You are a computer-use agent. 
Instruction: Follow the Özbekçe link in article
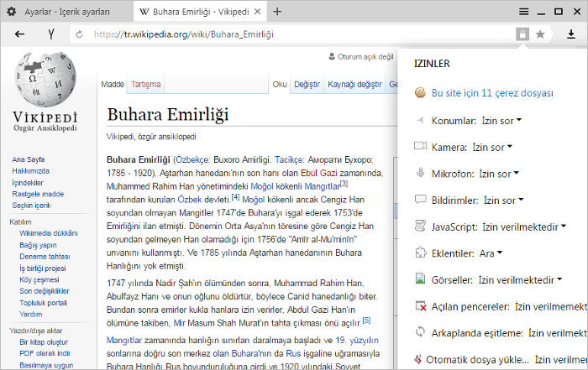click(192, 160)
